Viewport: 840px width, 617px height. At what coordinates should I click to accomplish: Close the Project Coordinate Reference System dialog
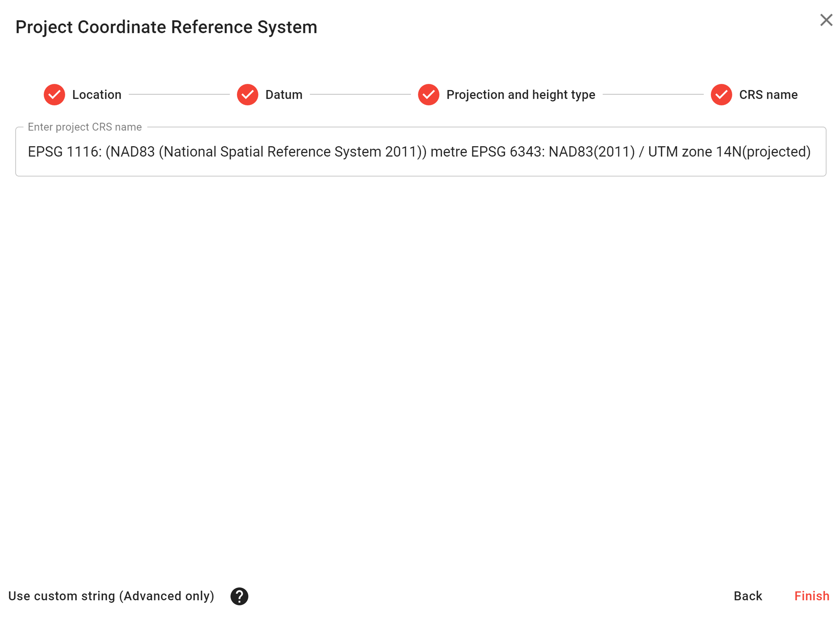pos(826,20)
